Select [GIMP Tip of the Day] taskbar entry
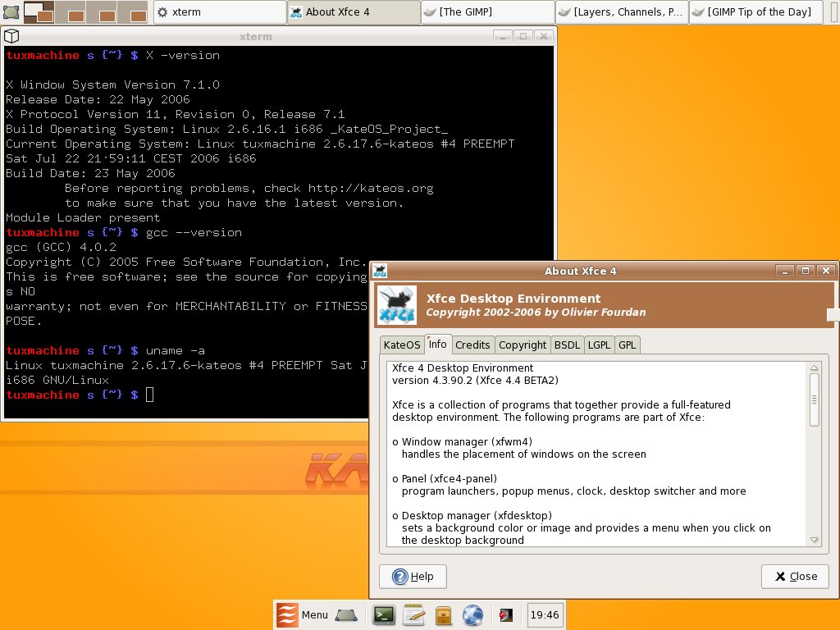Screen dimensions: 840x630 [x=756, y=11]
